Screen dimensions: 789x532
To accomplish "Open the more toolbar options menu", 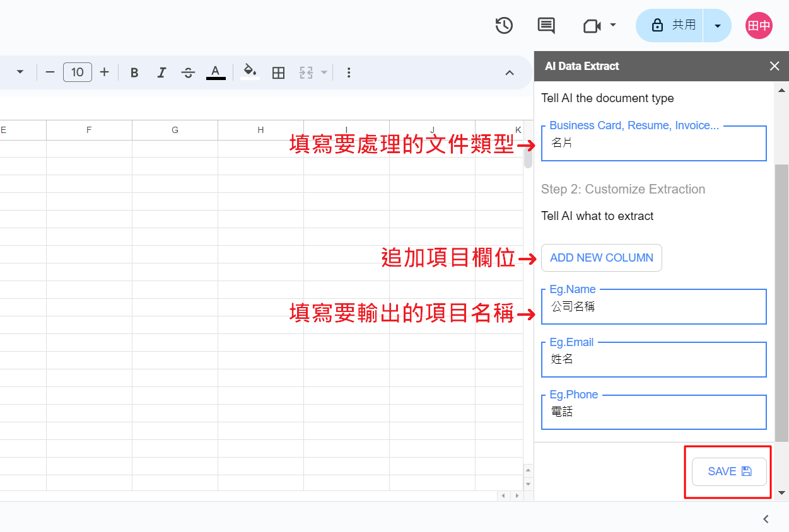I will pyautogui.click(x=349, y=72).
